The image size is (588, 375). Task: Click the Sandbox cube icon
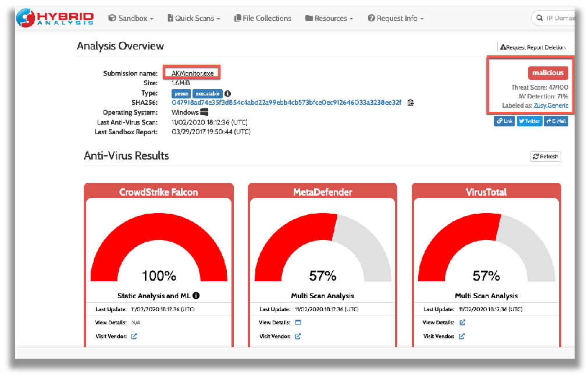[x=112, y=18]
